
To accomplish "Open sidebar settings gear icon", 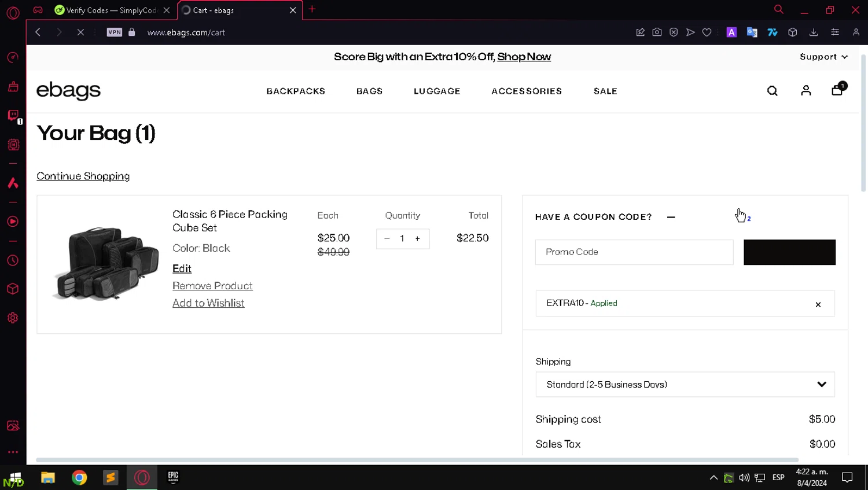I will [13, 318].
